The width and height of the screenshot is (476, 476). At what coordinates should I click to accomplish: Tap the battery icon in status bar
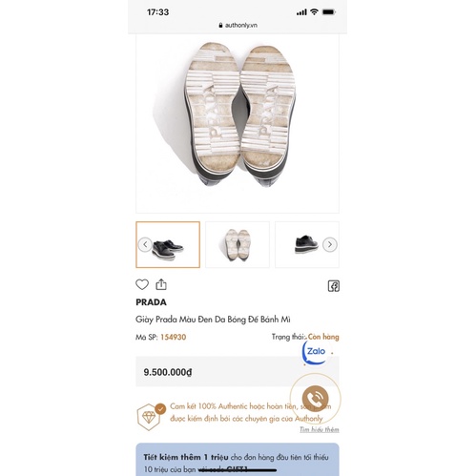click(x=329, y=12)
